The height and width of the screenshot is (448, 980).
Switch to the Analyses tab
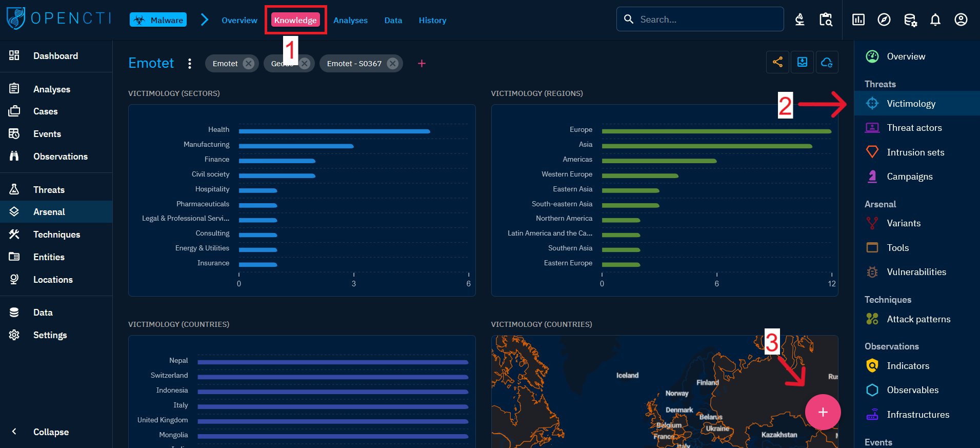pos(350,21)
